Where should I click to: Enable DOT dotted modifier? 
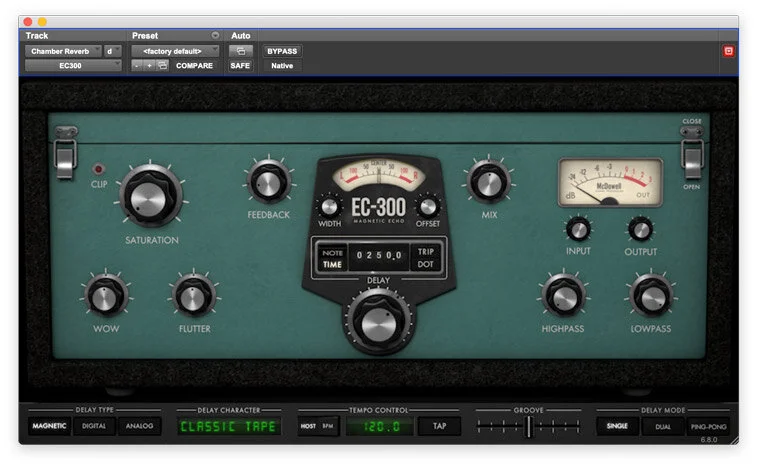pos(425,264)
